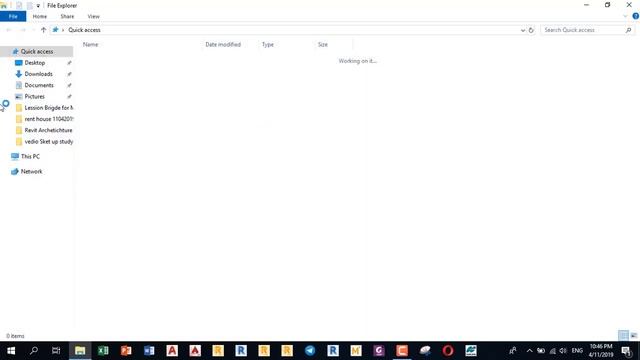Viewport: 640px width, 360px height.
Task: Open Task View on the taskbar
Action: 56,351
